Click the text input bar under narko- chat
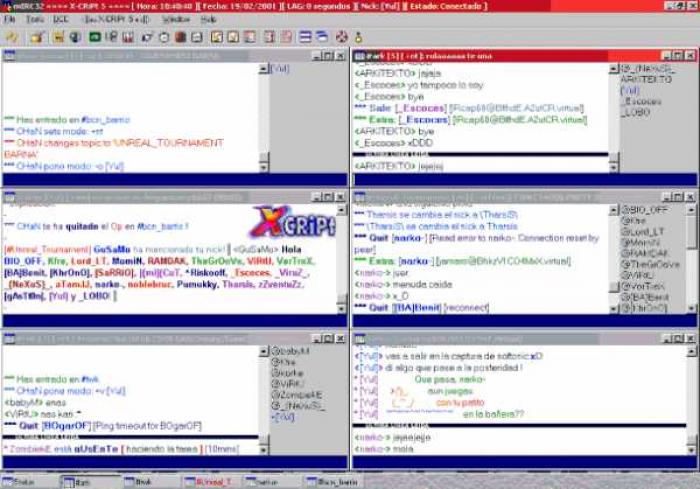 [524, 463]
